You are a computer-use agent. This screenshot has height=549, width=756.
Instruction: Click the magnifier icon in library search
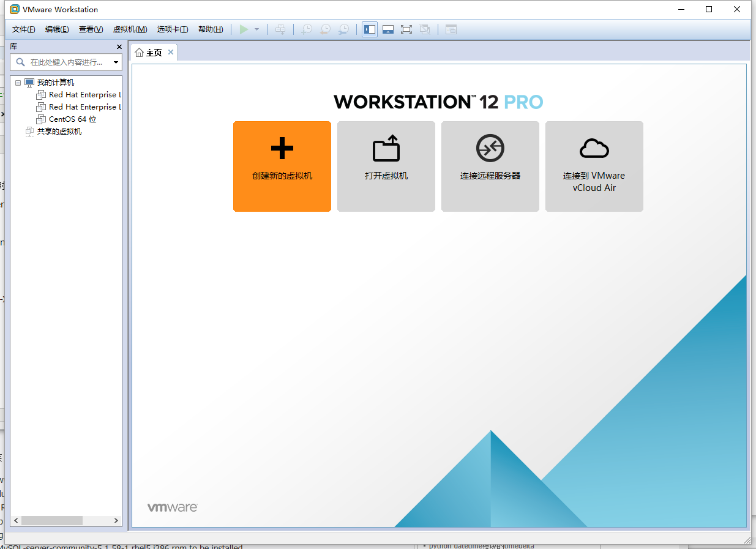pyautogui.click(x=20, y=62)
